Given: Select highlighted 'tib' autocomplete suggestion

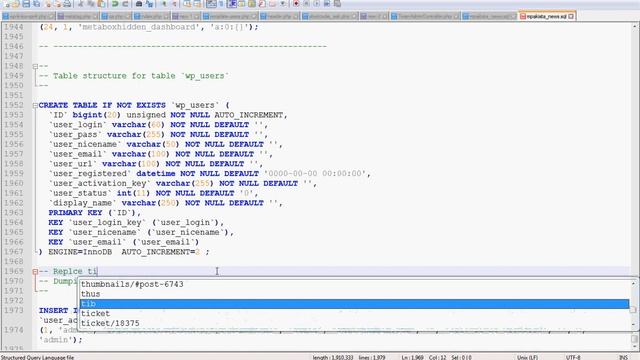Looking at the screenshot, I should click(x=354, y=304).
